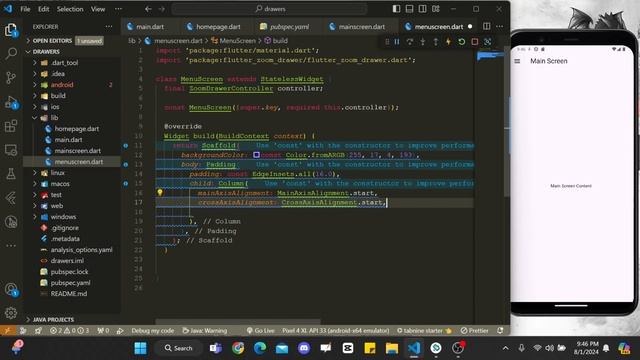Open the Search view in activity bar

click(11, 53)
